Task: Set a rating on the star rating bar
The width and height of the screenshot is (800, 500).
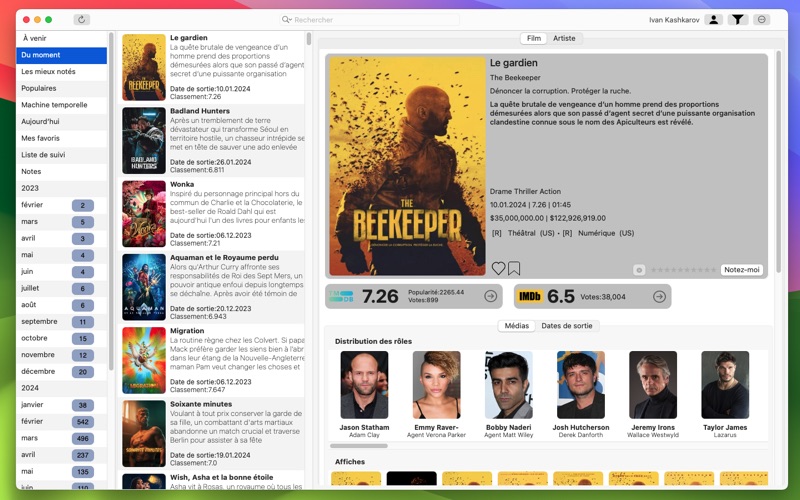Action: (x=683, y=270)
